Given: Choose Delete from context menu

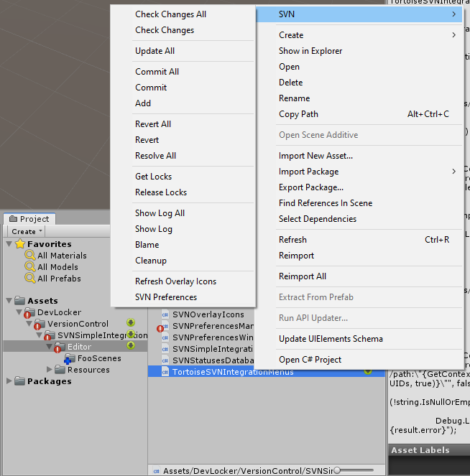Looking at the screenshot, I should tap(290, 83).
